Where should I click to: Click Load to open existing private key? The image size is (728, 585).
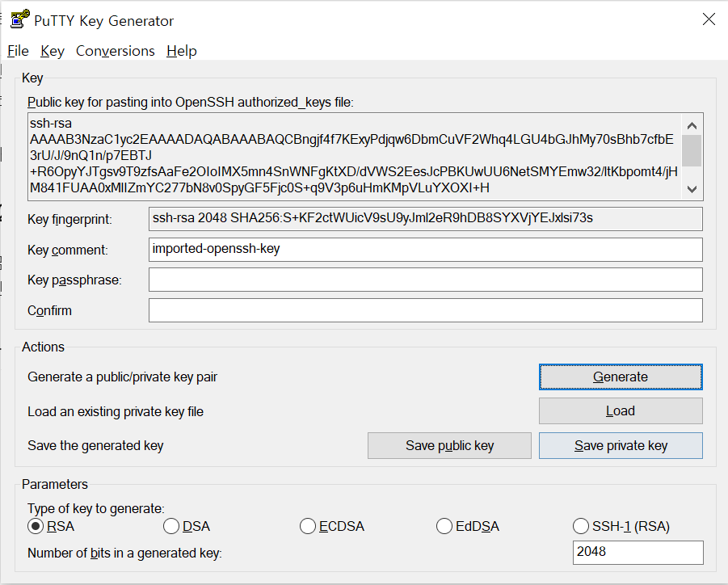(621, 411)
